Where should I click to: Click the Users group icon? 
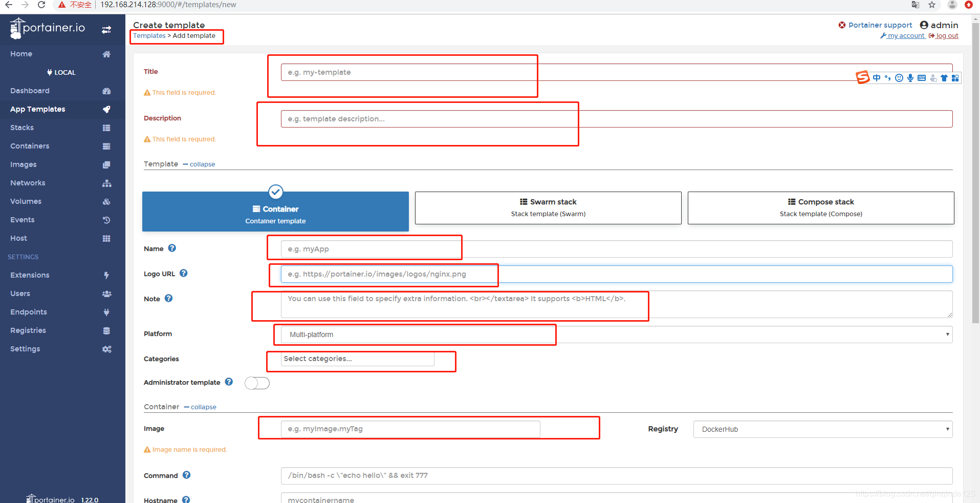106,294
